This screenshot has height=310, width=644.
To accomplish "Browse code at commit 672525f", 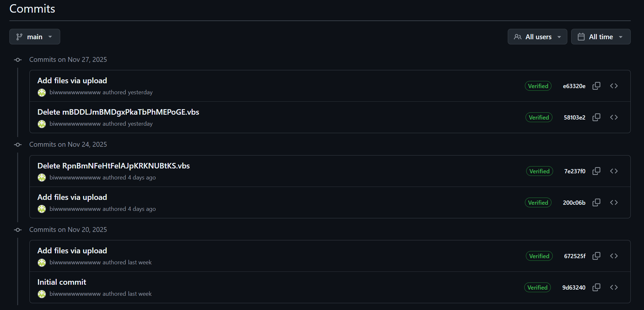I will [614, 256].
